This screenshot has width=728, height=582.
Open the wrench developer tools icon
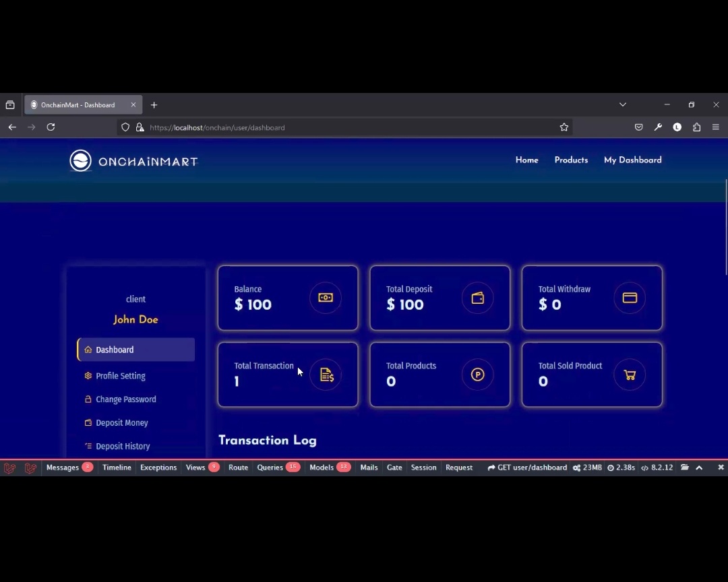pyautogui.click(x=658, y=127)
